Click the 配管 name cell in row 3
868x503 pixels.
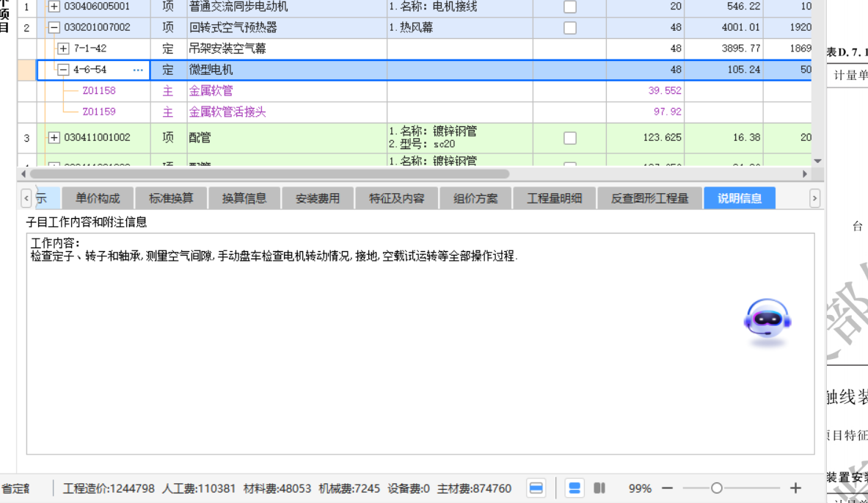point(287,137)
